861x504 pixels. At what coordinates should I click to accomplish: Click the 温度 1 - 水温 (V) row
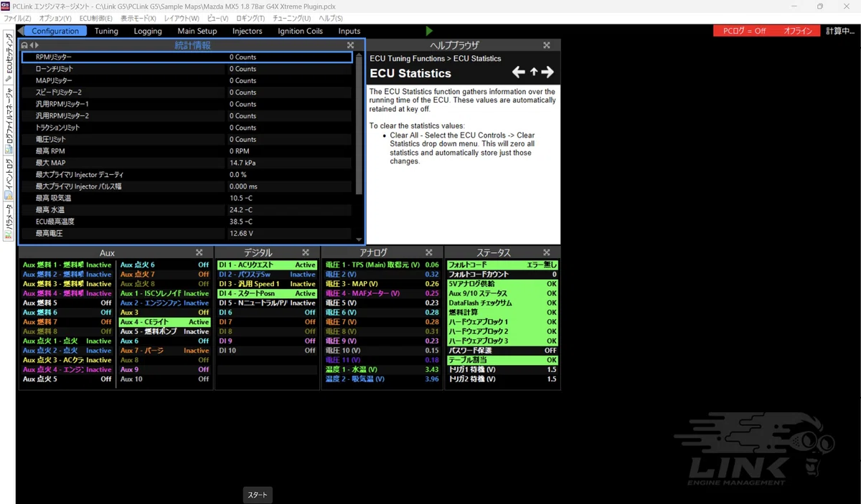click(382, 369)
